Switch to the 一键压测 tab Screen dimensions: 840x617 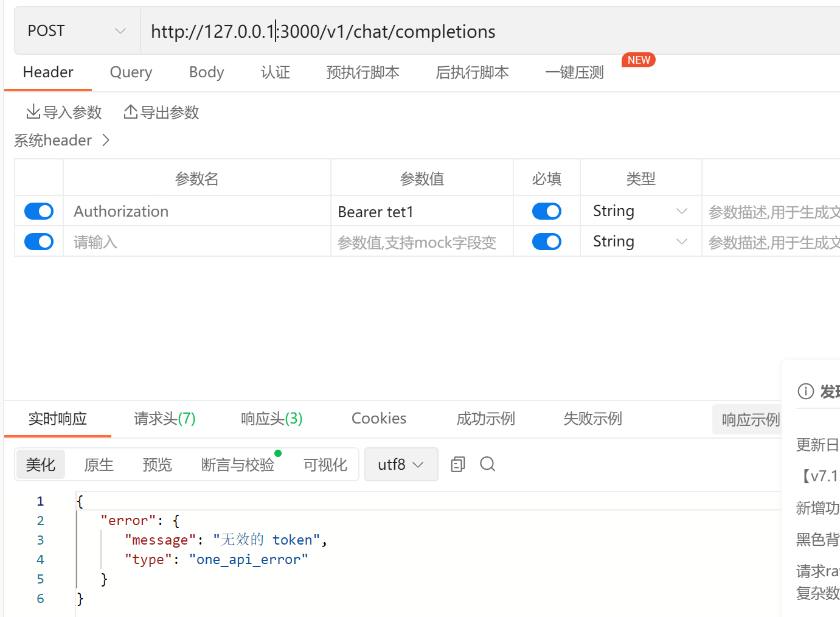[x=574, y=72]
